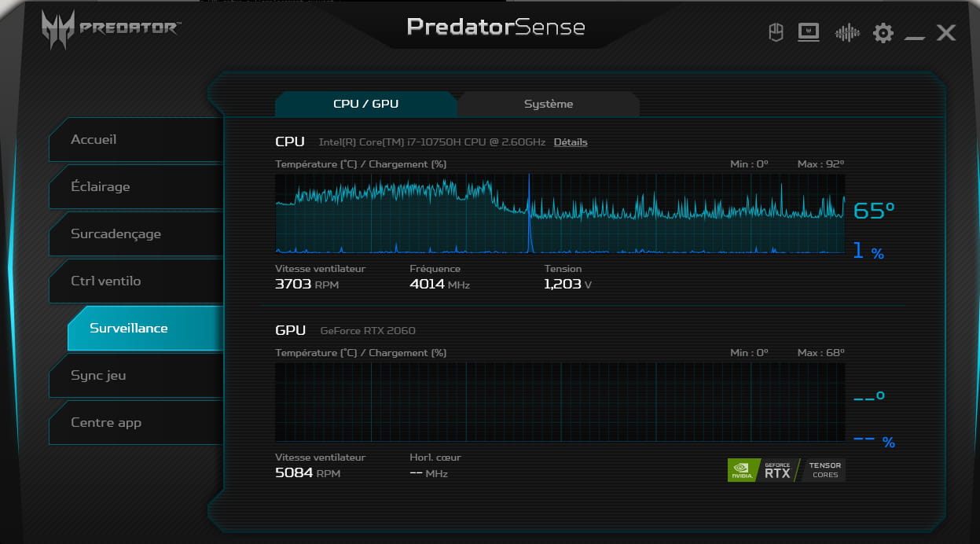Click the CPU Min : 0° label
Image resolution: width=980 pixels, height=544 pixels.
749,164
